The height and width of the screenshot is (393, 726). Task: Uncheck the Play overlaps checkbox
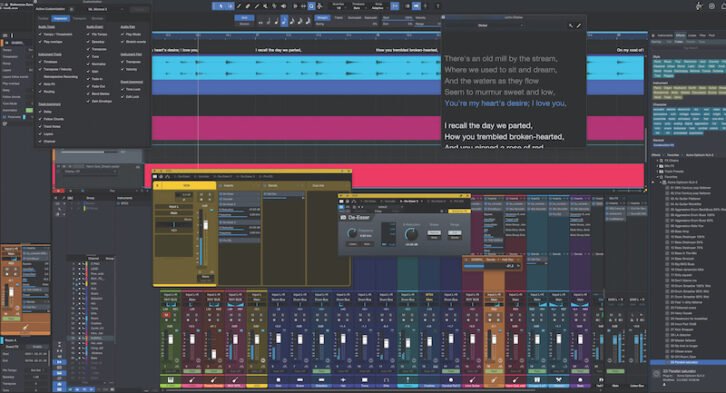[40, 42]
